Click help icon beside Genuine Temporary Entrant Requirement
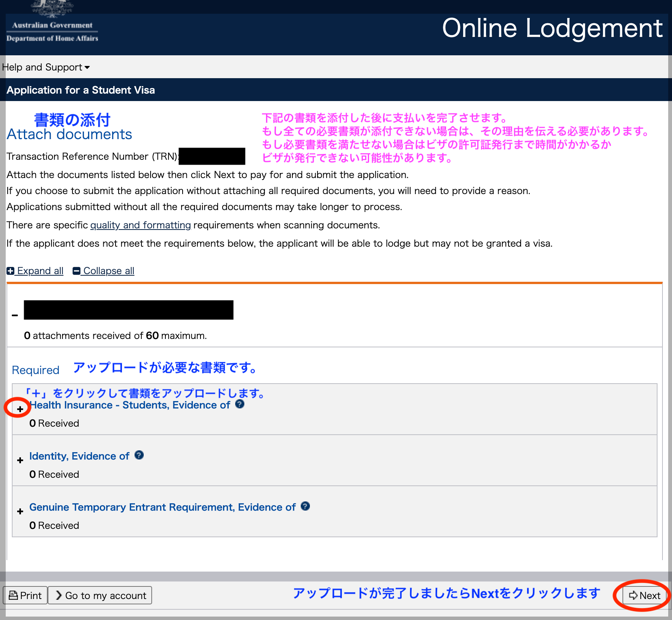Viewport: 672px width, 620px height. (305, 506)
